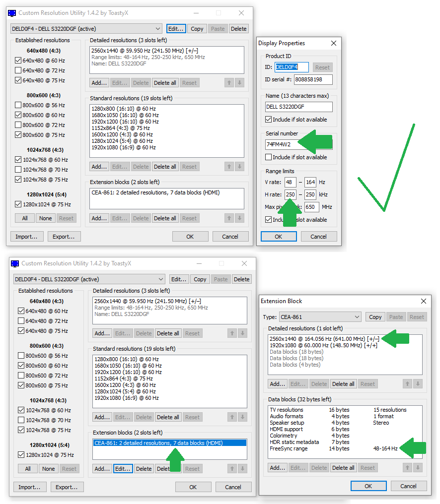This screenshot has height=504, width=440.
Task: Click move-up arrow under Detailed resolutions, upper CRU window
Action: point(229,83)
